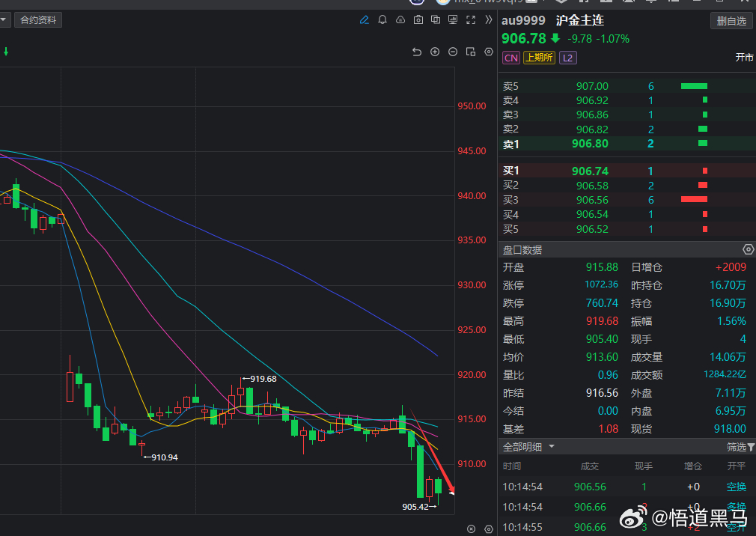756x536 pixels.
Task: Click the 905.42 low label on chart
Action: click(x=415, y=507)
